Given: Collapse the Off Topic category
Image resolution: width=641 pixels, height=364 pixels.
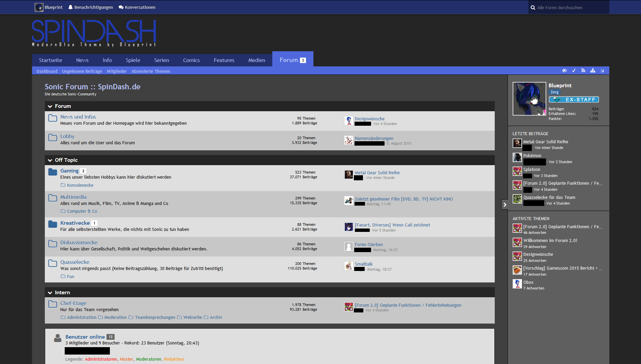Looking at the screenshot, I should (50, 160).
